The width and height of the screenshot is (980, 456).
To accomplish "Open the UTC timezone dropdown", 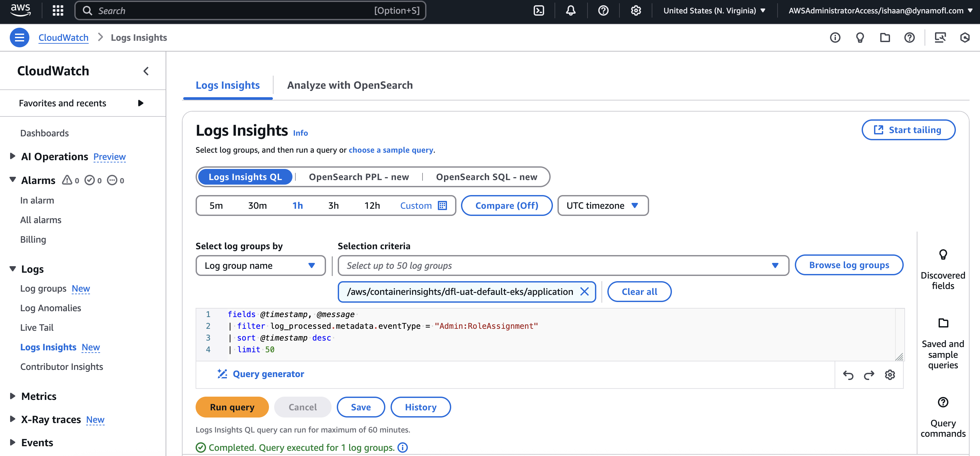I will tap(602, 205).
